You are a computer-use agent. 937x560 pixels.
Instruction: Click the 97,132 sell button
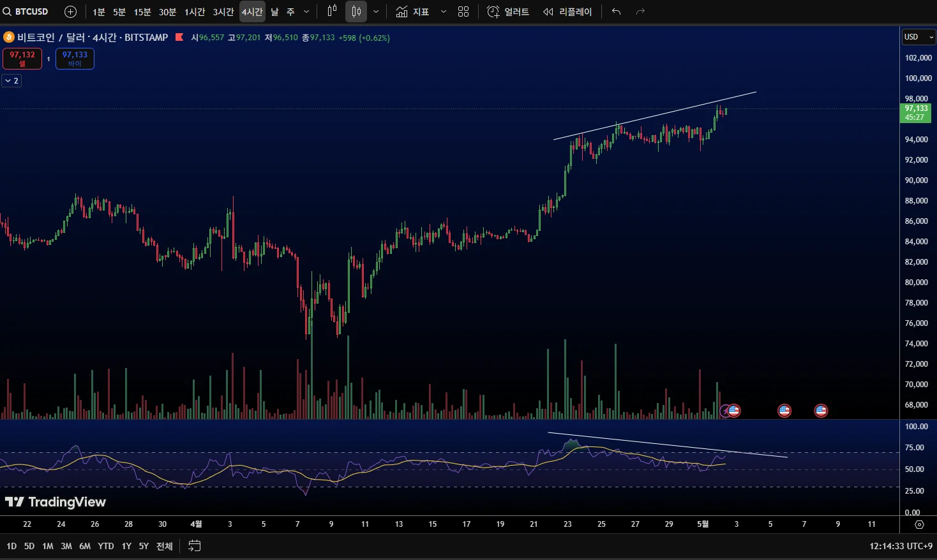click(x=22, y=59)
